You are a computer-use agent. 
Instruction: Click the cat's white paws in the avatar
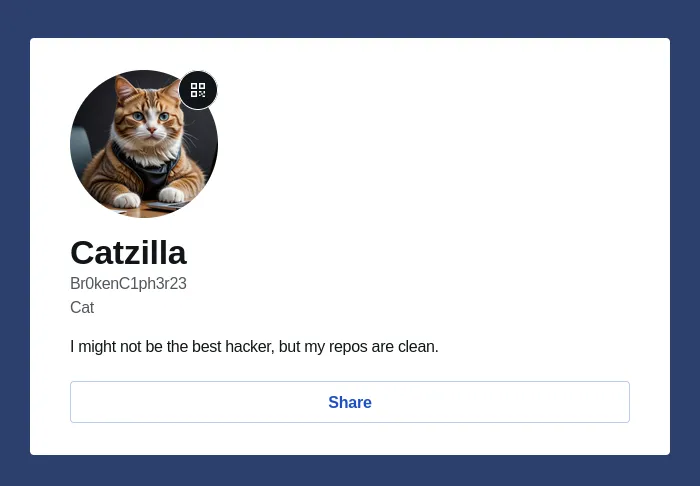click(x=148, y=197)
